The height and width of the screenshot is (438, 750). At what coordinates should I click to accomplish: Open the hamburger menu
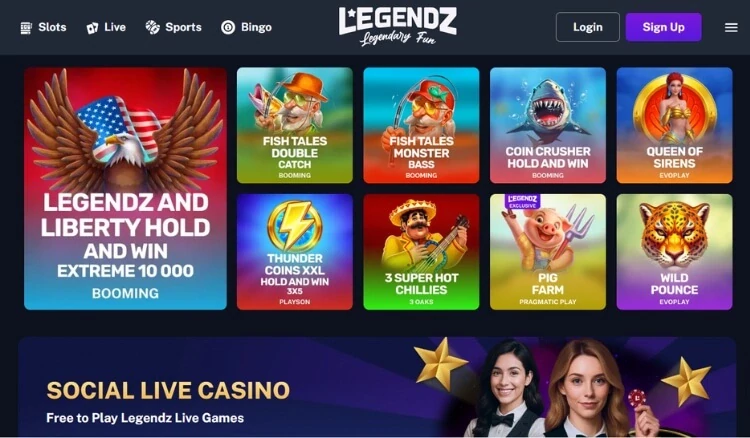[x=731, y=28]
